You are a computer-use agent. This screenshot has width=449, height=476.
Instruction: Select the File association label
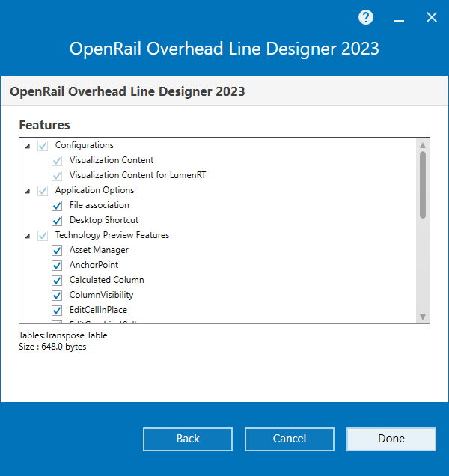[x=100, y=205]
